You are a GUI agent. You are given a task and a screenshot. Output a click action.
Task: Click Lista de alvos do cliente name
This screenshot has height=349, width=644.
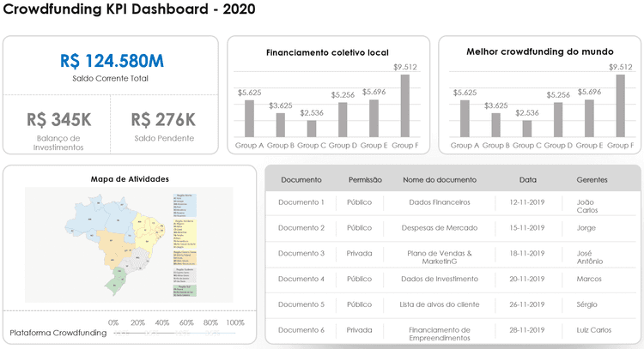[x=440, y=304]
